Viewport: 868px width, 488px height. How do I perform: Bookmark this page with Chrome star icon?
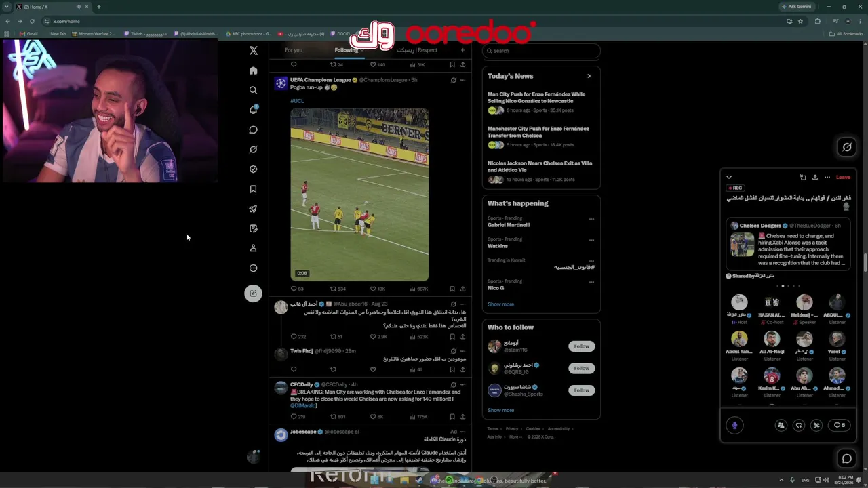(800, 21)
